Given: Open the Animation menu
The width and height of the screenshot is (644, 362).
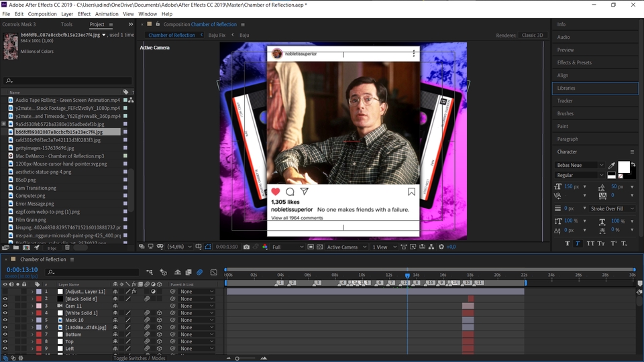Looking at the screenshot, I should click(x=107, y=13).
